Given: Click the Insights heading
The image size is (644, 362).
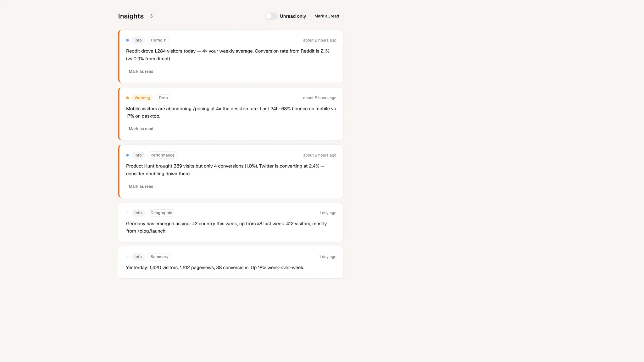Looking at the screenshot, I should click(131, 16).
